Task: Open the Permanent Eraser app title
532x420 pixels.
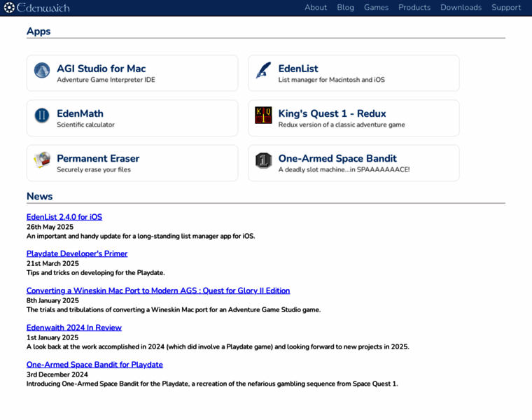Action: coord(98,158)
